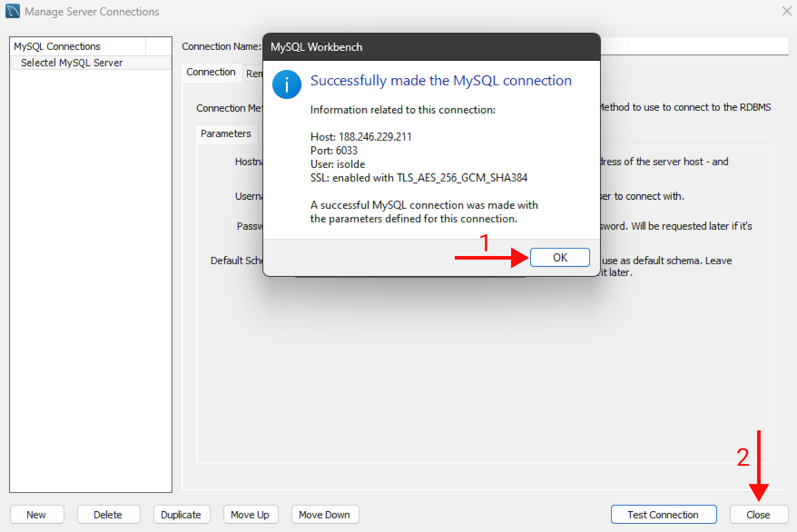Click the 'Host: 188.246.229.211' text
This screenshot has height=532, width=797.
point(361,137)
